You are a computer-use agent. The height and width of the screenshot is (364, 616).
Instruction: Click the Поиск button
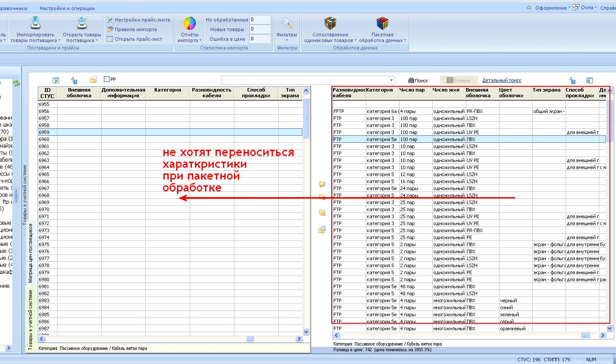click(418, 81)
